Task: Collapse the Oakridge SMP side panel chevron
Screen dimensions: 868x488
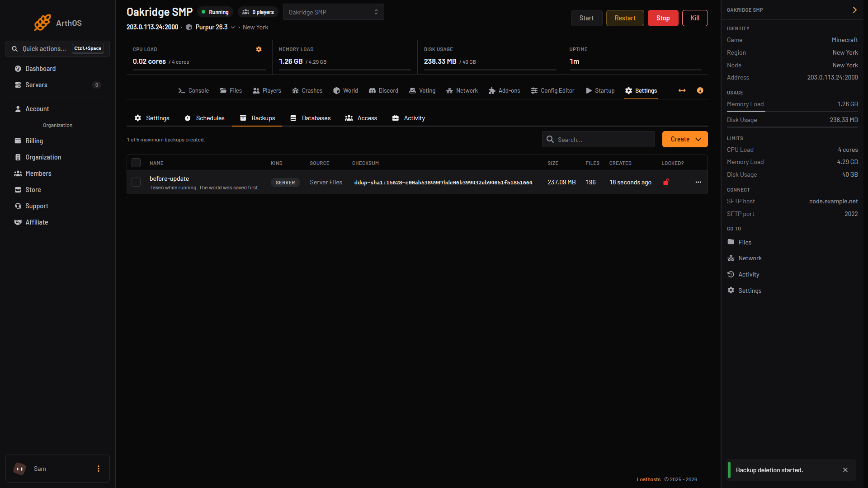Action: coord(854,10)
